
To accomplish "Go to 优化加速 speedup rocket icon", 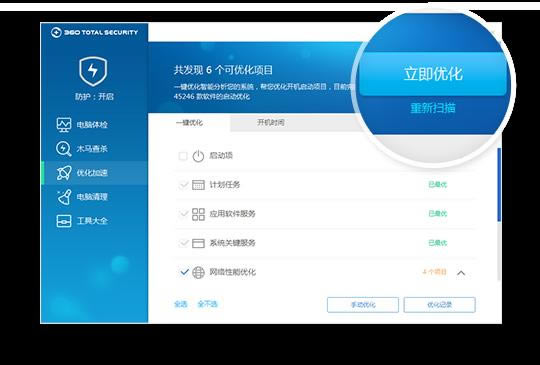I will point(64,173).
